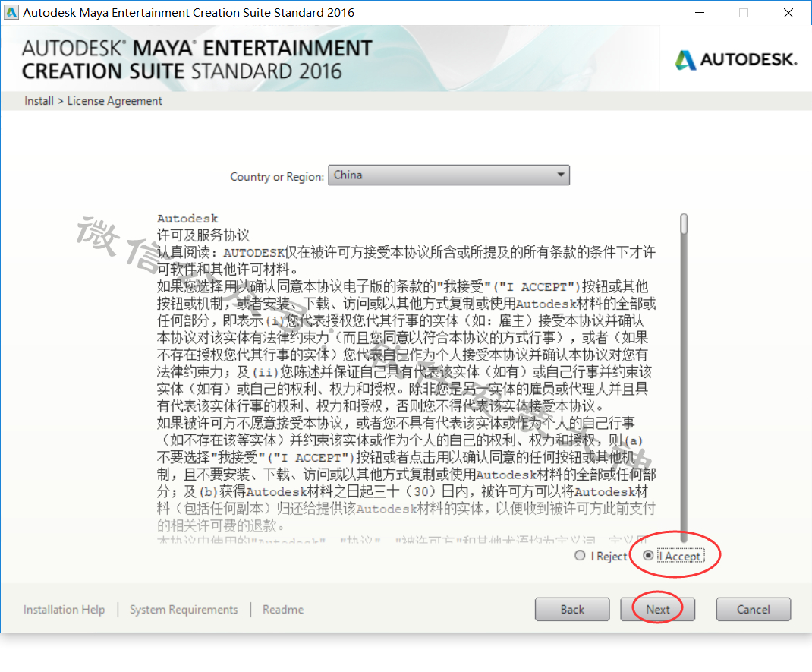Viewport: 812px width, 672px height.
Task: Click the license text scrollbar thumb
Action: 684,224
